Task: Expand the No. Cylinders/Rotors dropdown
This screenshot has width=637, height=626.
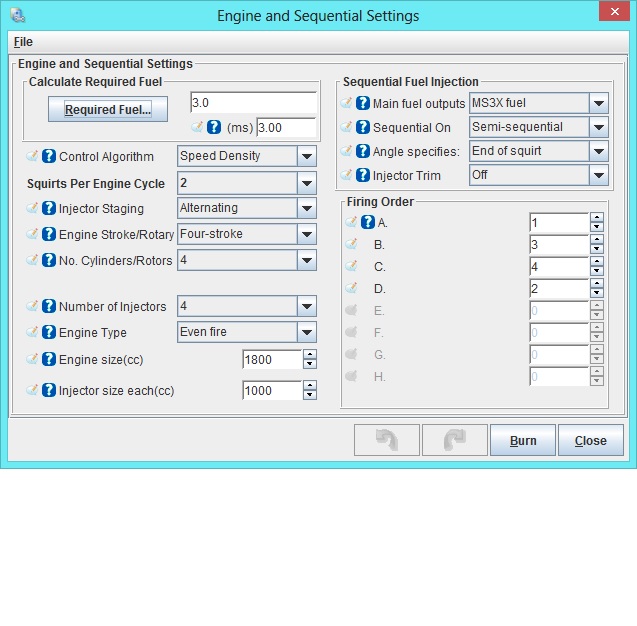Action: click(x=307, y=260)
